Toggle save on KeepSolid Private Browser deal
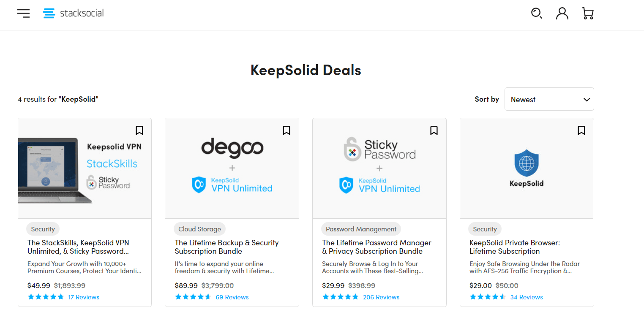The width and height of the screenshot is (644, 315). coord(581,130)
